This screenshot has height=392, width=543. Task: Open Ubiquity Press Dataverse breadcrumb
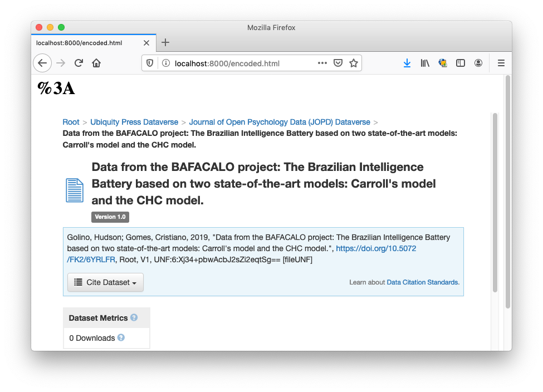coord(134,122)
